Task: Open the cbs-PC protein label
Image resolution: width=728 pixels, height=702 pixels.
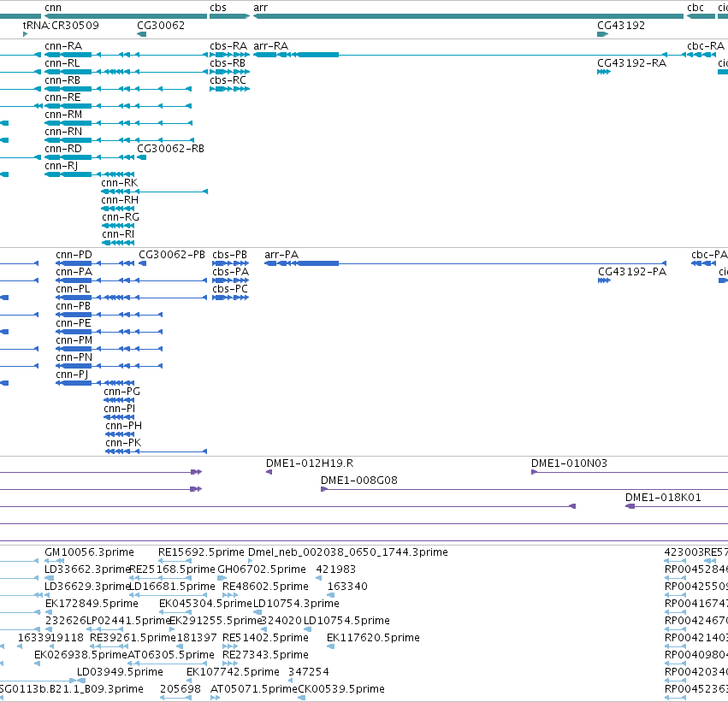Action: tap(230, 290)
